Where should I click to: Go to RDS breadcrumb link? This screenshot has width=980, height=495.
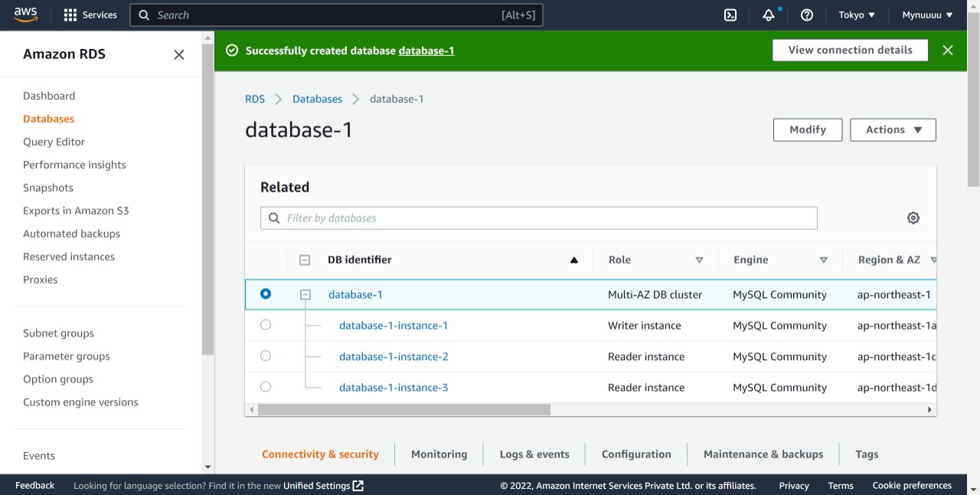click(255, 99)
